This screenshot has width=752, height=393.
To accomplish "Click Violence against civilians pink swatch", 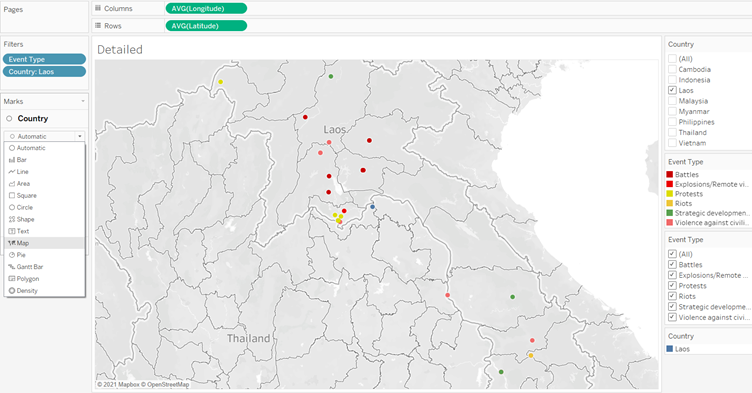I will pyautogui.click(x=670, y=223).
